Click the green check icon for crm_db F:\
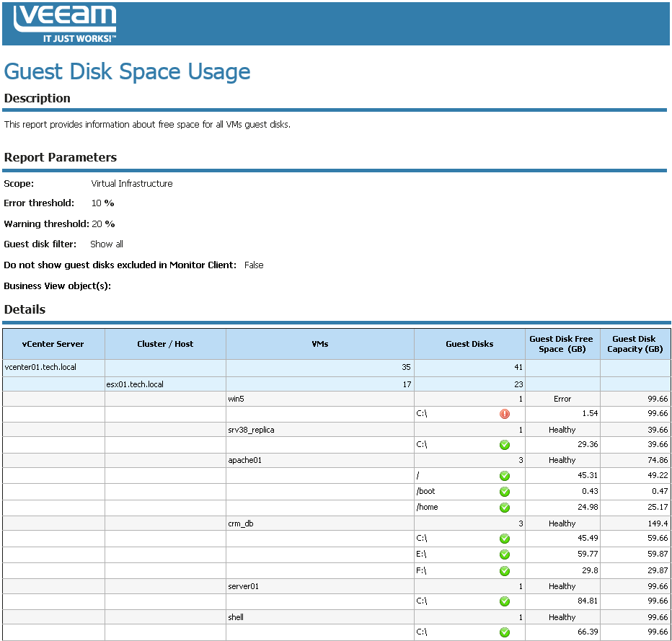 click(x=505, y=570)
